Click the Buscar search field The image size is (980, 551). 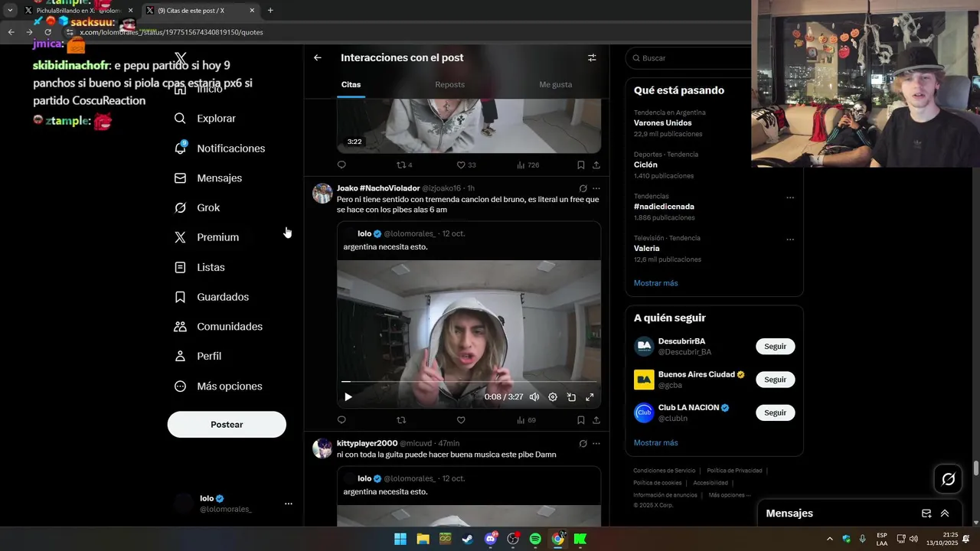coord(690,58)
